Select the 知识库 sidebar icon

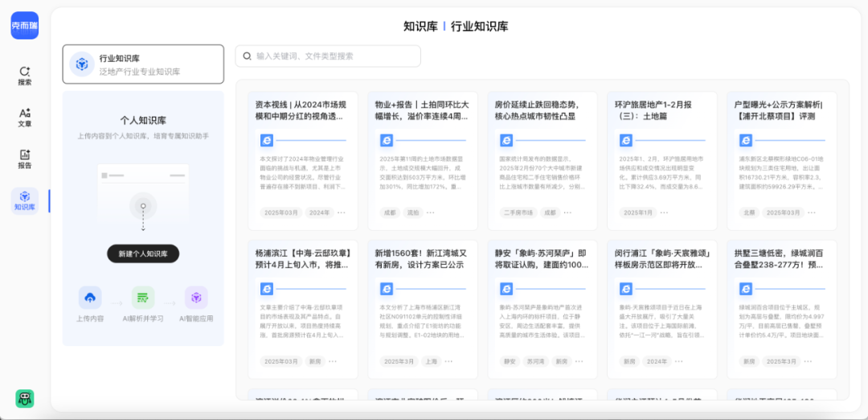click(24, 200)
